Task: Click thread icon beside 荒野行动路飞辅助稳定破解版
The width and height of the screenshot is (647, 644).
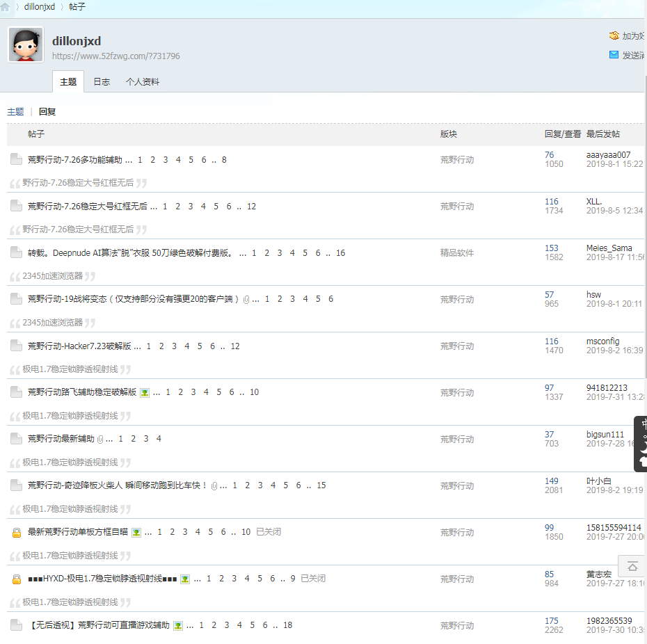Action: (x=16, y=392)
